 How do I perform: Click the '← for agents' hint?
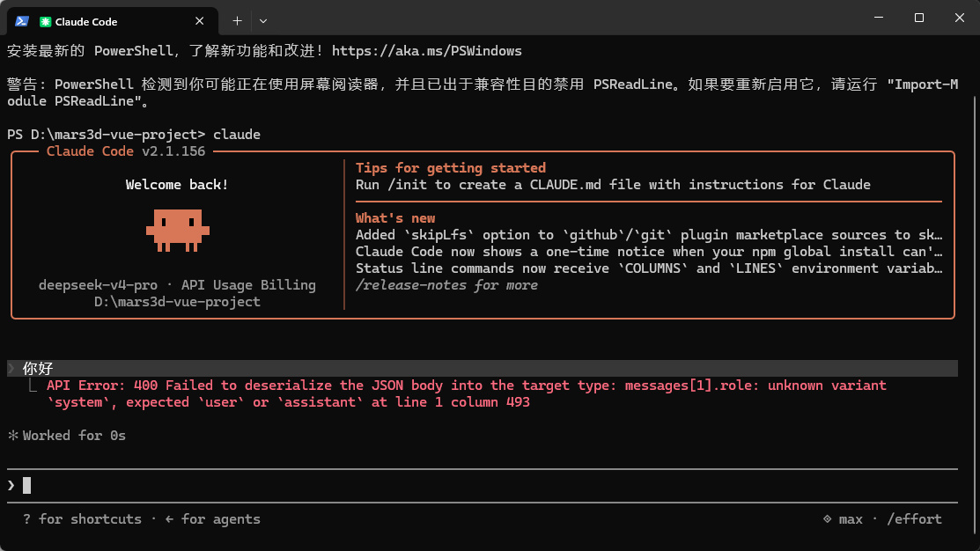(212, 519)
